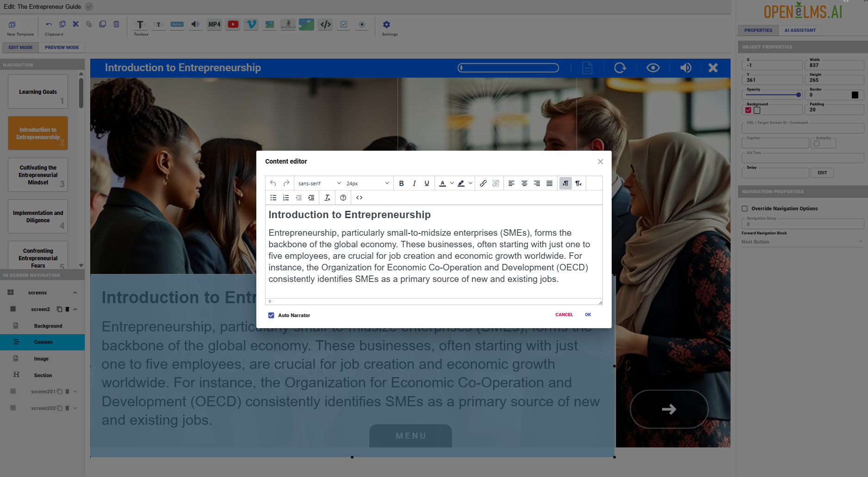Insert a bullet list
868x477 pixels.
pos(273,198)
